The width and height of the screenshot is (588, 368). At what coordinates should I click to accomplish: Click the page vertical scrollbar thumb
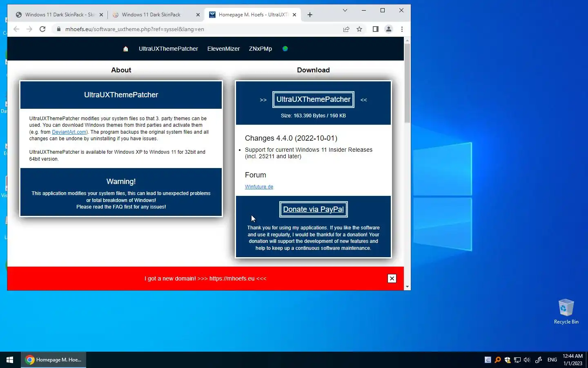pos(407,83)
